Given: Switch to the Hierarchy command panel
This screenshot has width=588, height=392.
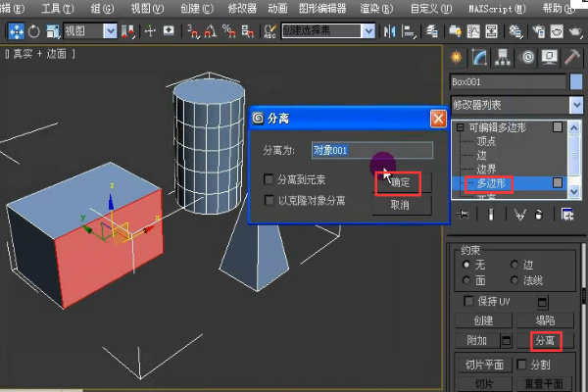Looking at the screenshot, I should pyautogui.click(x=502, y=58).
